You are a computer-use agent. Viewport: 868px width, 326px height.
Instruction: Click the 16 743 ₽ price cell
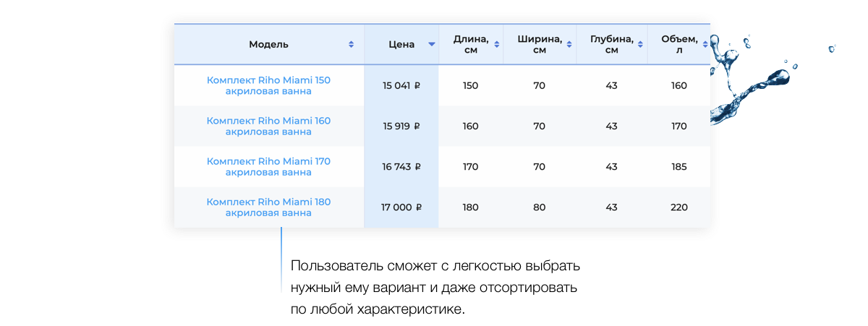click(x=401, y=167)
